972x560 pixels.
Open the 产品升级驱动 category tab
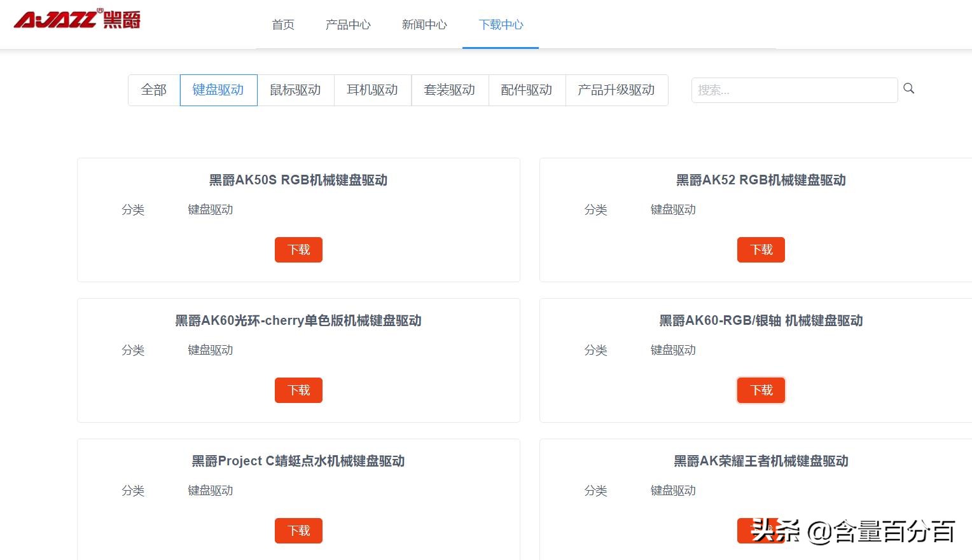point(616,90)
